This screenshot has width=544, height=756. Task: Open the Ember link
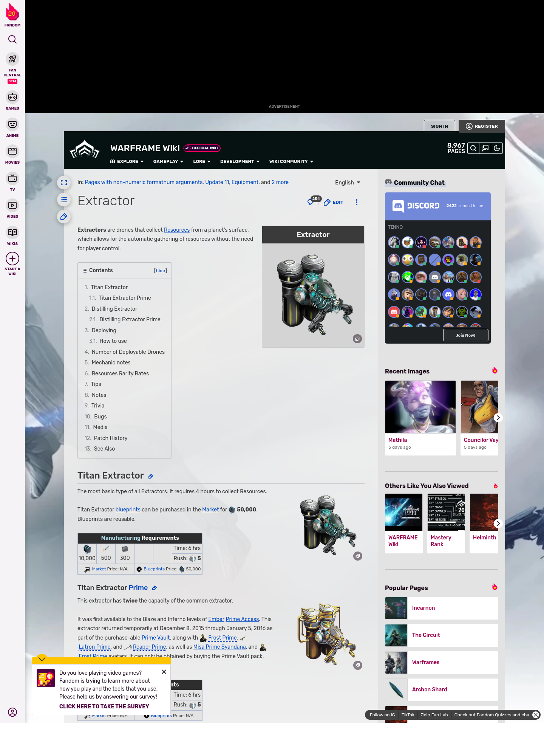216,619
